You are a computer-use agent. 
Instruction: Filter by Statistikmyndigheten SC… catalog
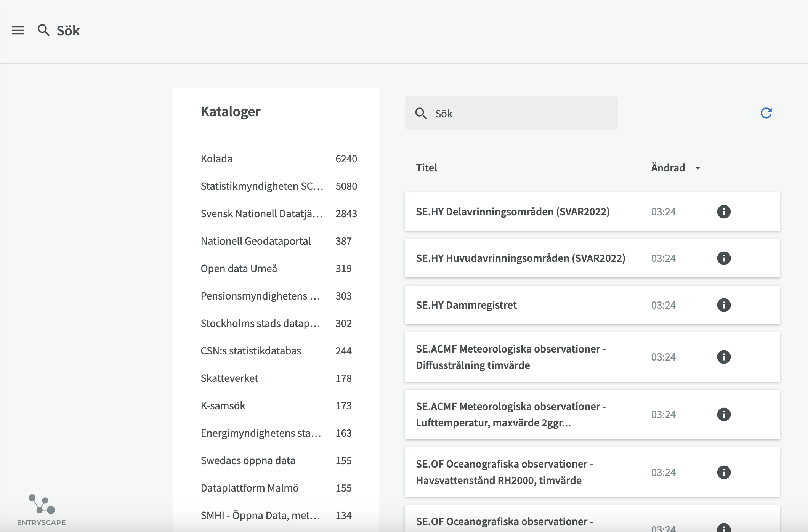point(279,186)
